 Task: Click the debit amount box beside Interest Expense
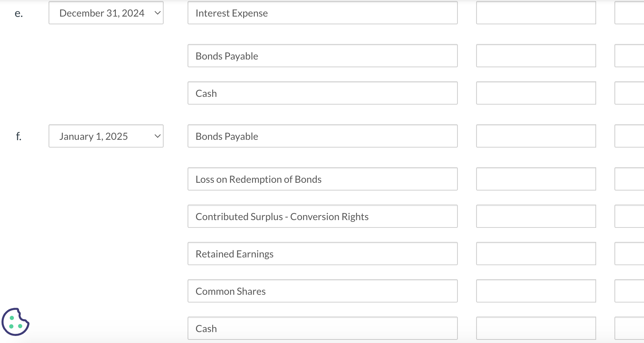[535, 13]
